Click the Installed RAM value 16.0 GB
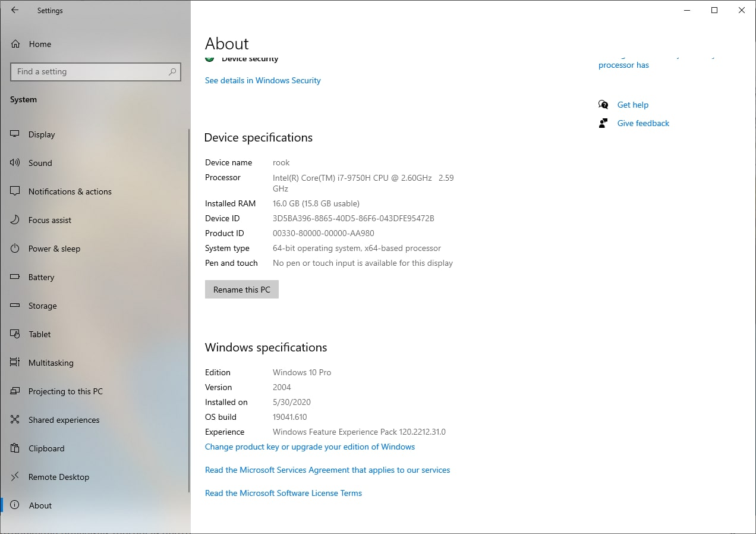Screen dimensions: 756x534 (x=316, y=203)
